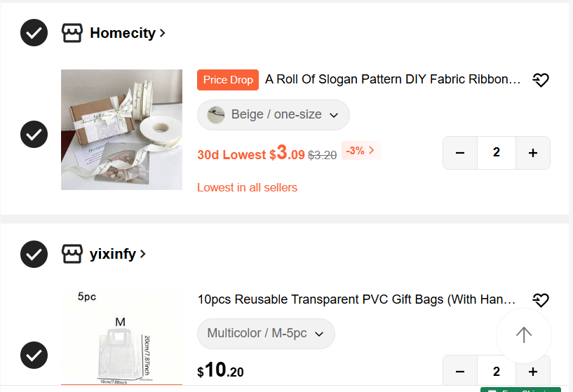Save PVC gift bags to wishlist heart
The width and height of the screenshot is (573, 392).
pos(541,300)
